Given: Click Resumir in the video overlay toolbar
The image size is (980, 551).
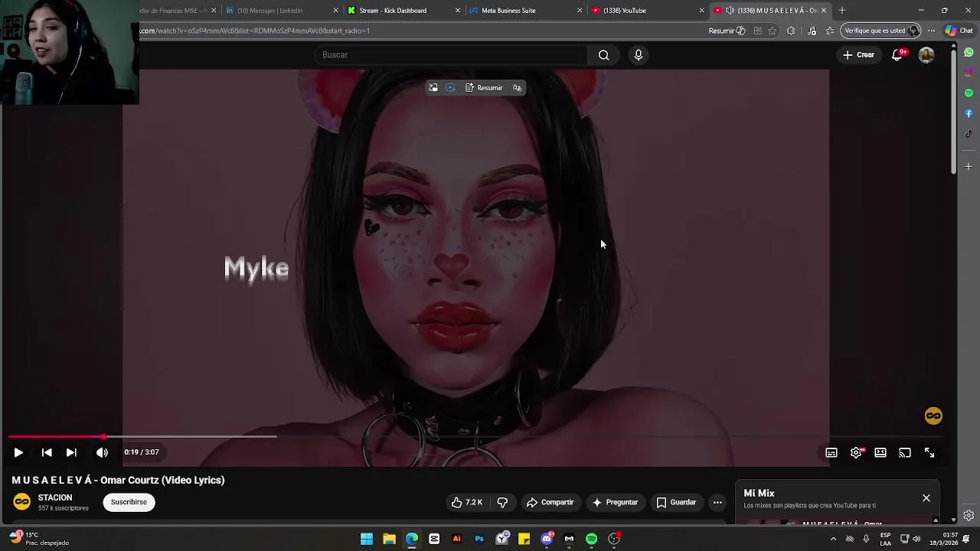Looking at the screenshot, I should tap(484, 88).
